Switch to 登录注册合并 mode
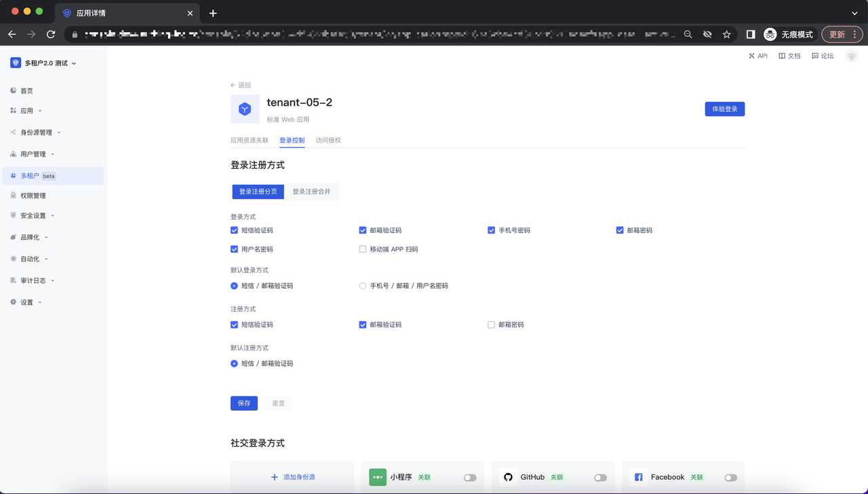Screen dimensions: 868x494 tap(311, 192)
